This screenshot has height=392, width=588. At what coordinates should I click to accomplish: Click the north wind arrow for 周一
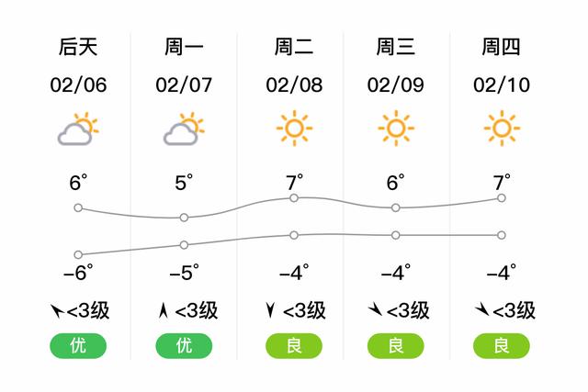164,310
